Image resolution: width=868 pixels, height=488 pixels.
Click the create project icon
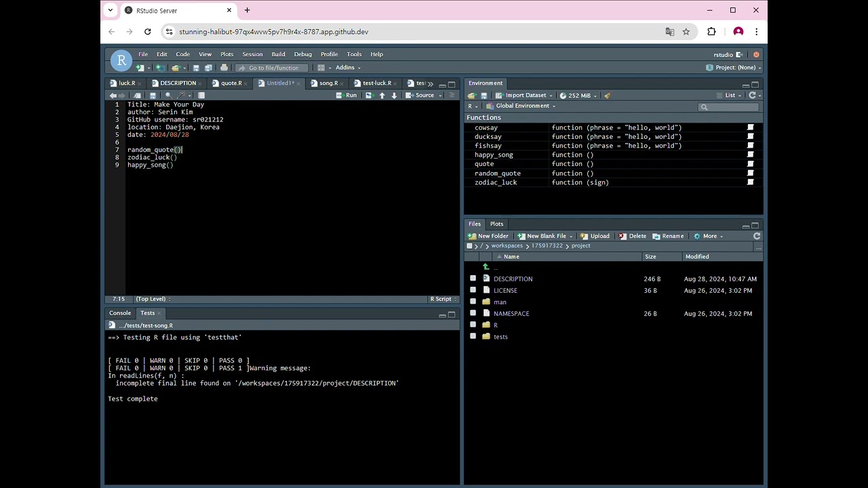coord(159,68)
